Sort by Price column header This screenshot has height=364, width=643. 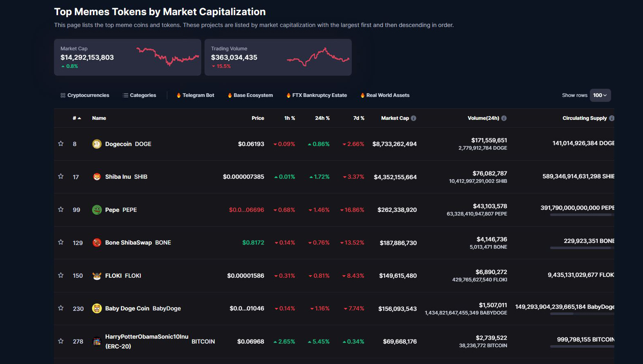coord(258,118)
